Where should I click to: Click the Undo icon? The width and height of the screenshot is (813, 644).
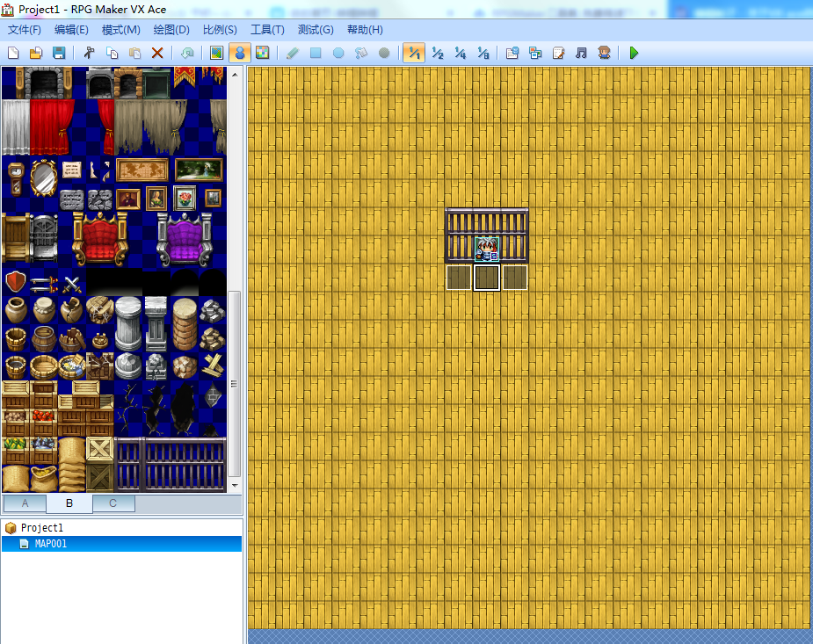tap(187, 53)
